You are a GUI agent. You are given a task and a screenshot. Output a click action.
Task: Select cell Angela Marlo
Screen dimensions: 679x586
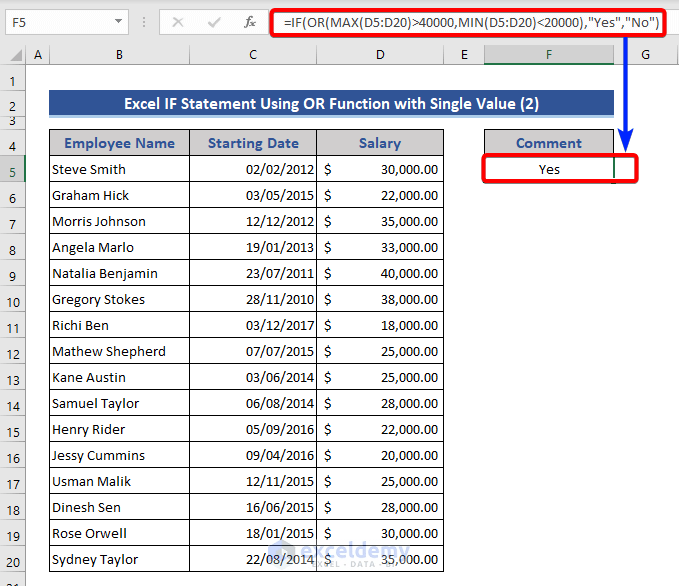click(120, 247)
